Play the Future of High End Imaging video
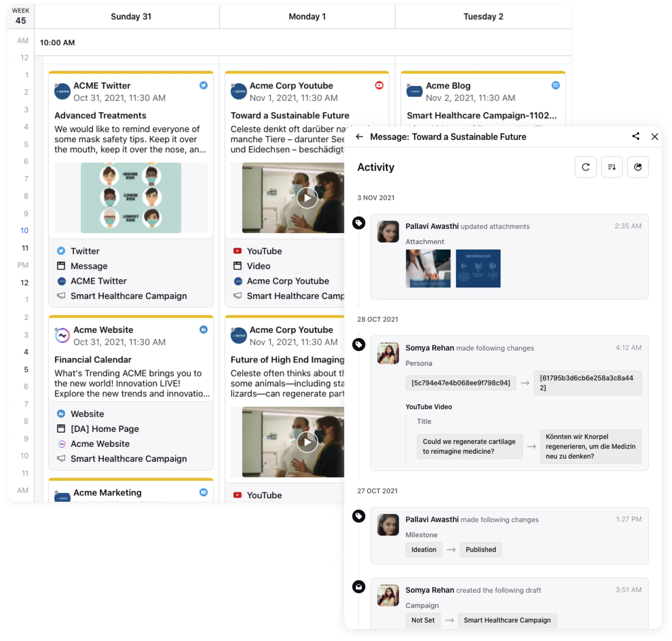This screenshot has height=641, width=672. click(x=307, y=442)
